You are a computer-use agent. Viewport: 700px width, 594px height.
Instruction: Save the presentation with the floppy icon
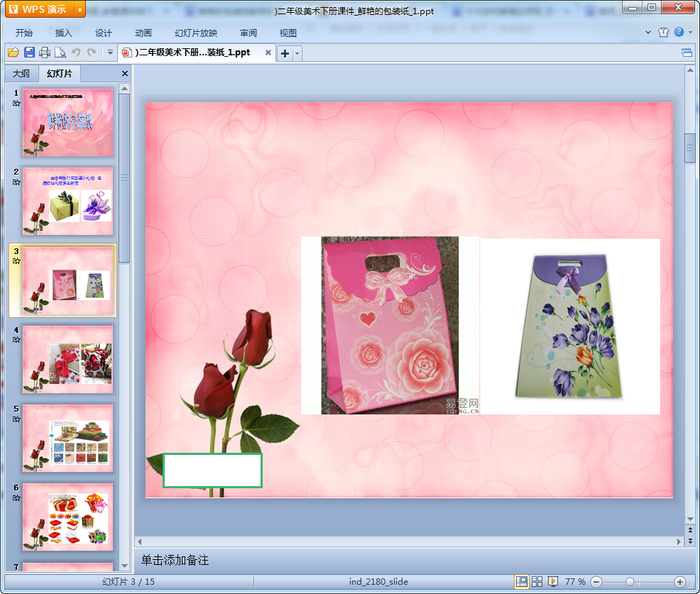[30, 53]
